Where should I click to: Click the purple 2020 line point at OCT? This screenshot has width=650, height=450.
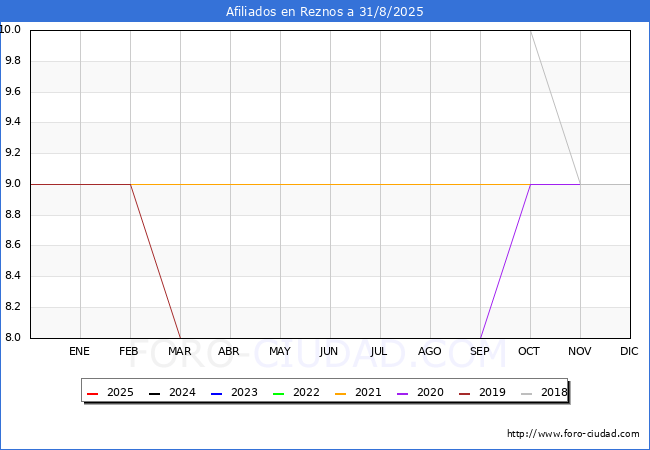pos(530,184)
